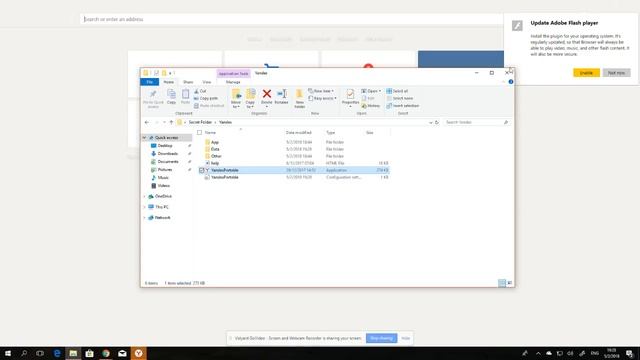Expand the This PC tree node
The height and width of the screenshot is (360, 640).
[x=144, y=207]
